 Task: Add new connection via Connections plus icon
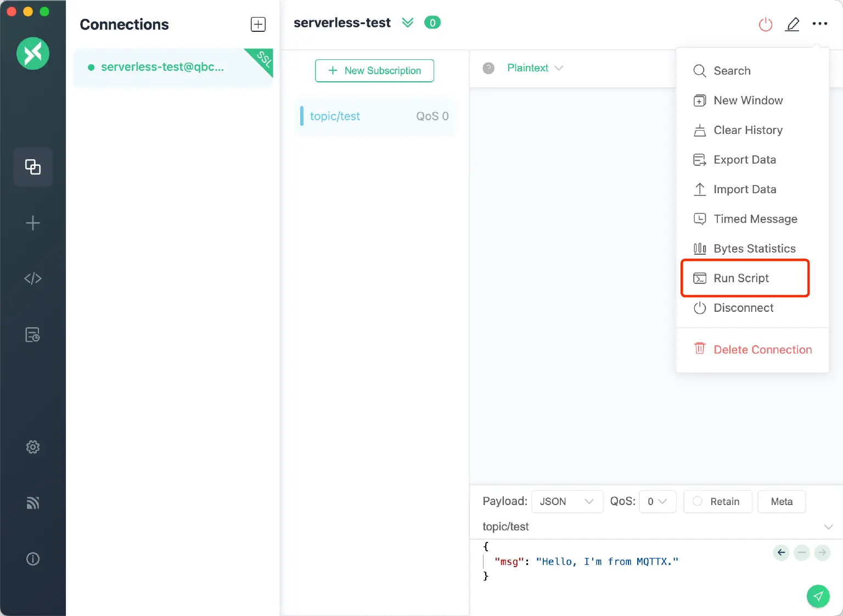pyautogui.click(x=258, y=24)
